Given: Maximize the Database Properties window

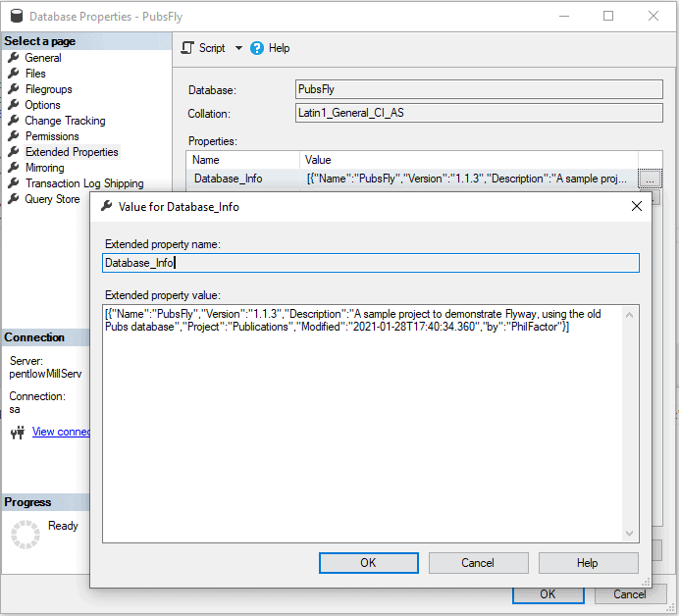Looking at the screenshot, I should coord(608,16).
